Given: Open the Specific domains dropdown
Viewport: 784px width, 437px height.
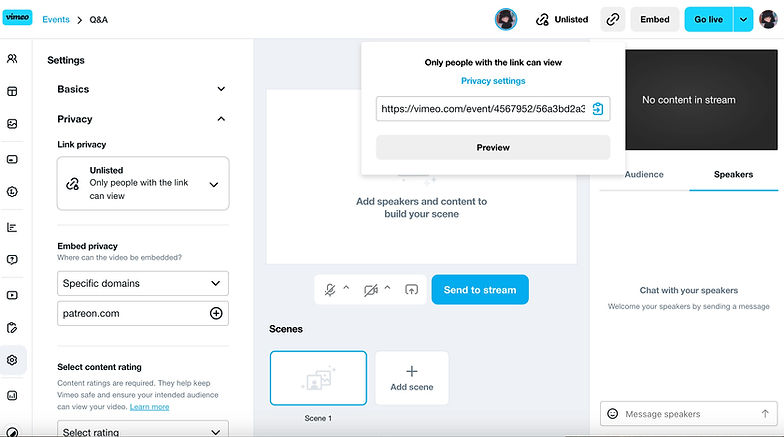Looking at the screenshot, I should coord(143,283).
